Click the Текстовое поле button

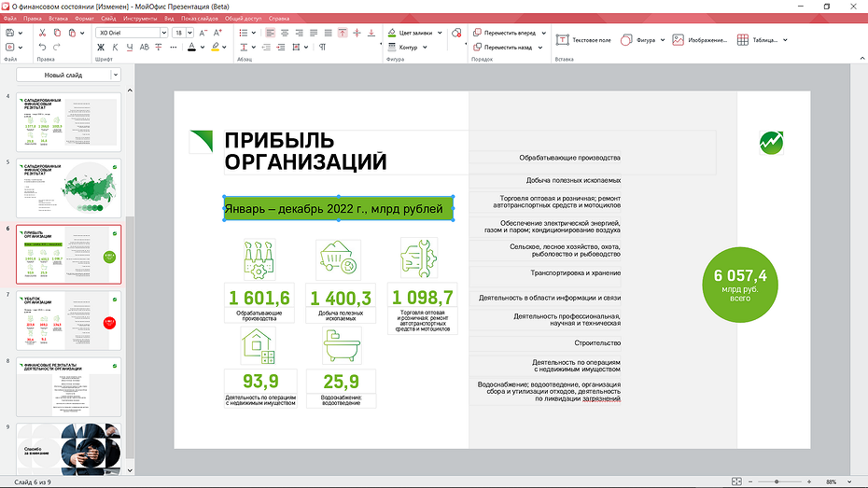pos(583,40)
